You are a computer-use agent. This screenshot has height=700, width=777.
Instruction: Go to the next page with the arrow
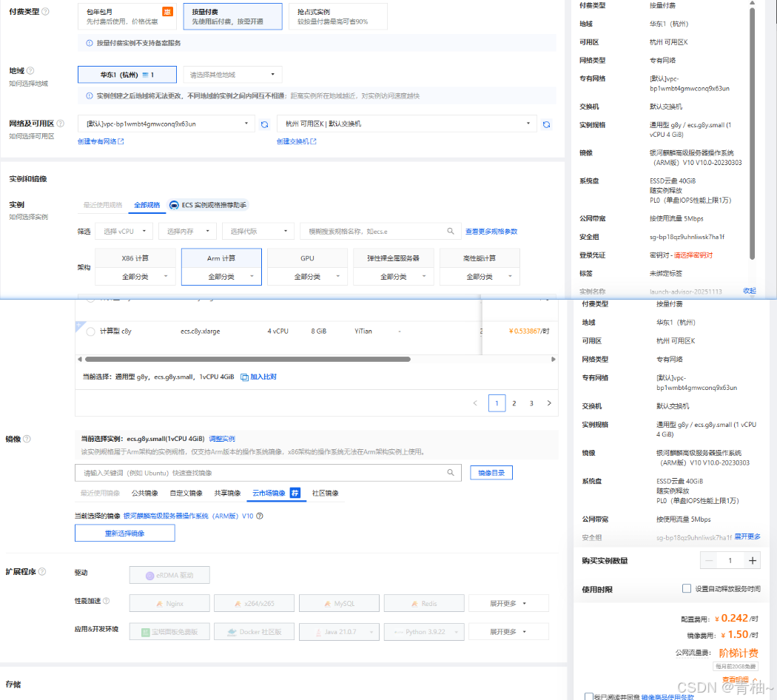click(x=548, y=403)
